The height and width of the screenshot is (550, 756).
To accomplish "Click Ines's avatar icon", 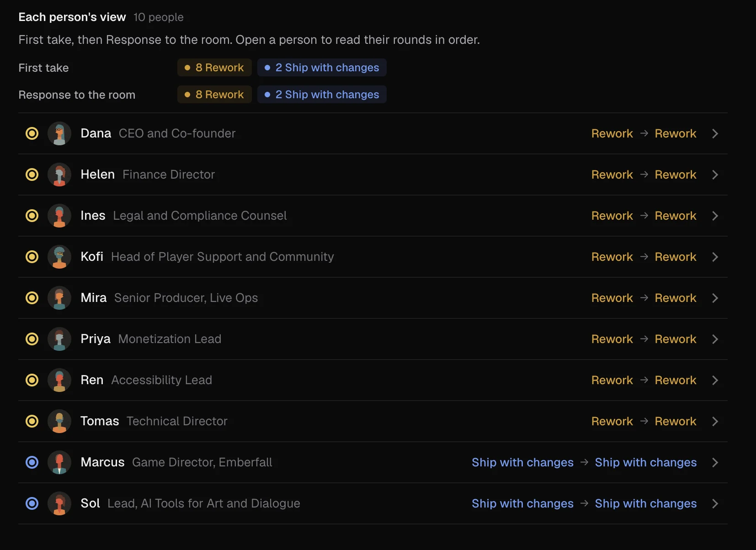I will [59, 216].
